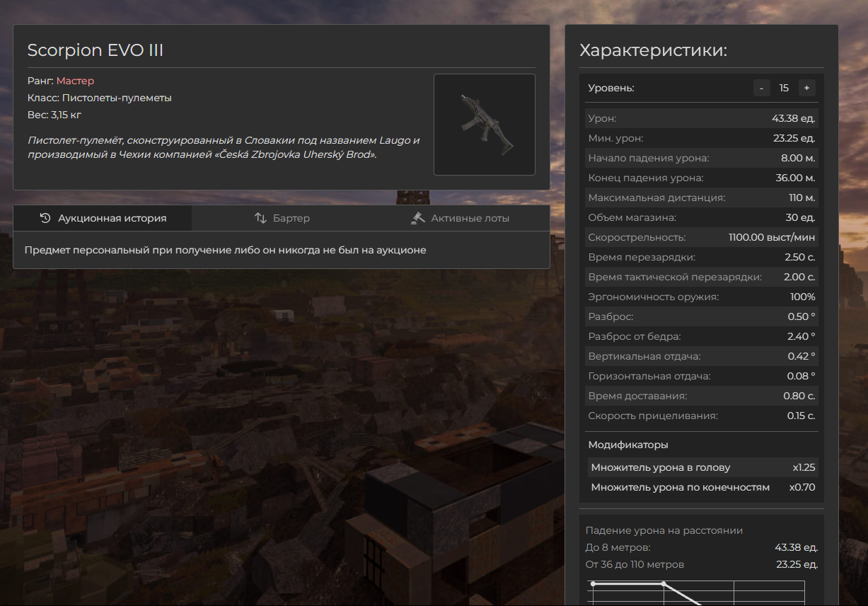Click the barter arrows icon
This screenshot has width=868, height=606.
point(260,218)
